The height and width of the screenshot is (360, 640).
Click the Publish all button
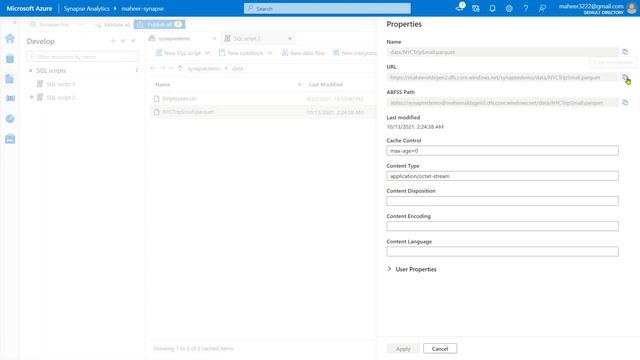tap(160, 24)
